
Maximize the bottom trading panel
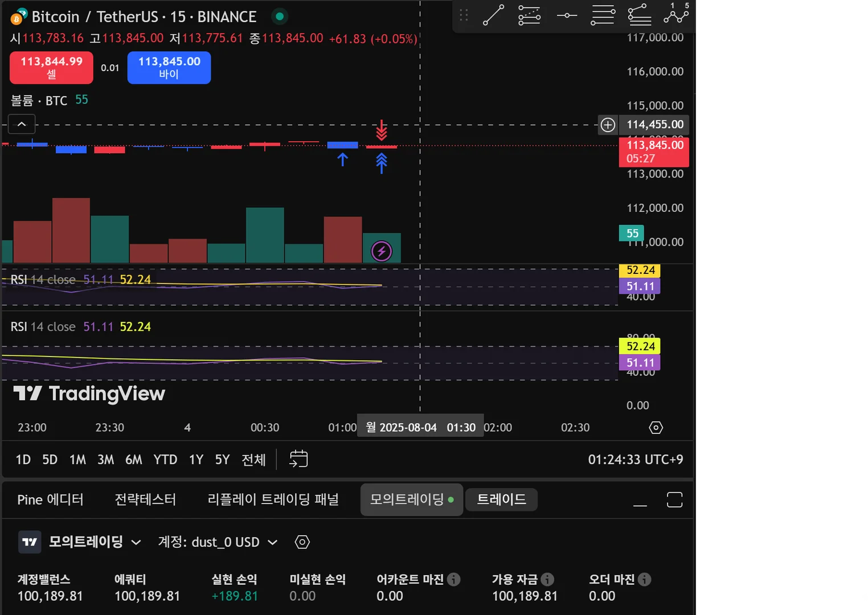[x=674, y=500]
